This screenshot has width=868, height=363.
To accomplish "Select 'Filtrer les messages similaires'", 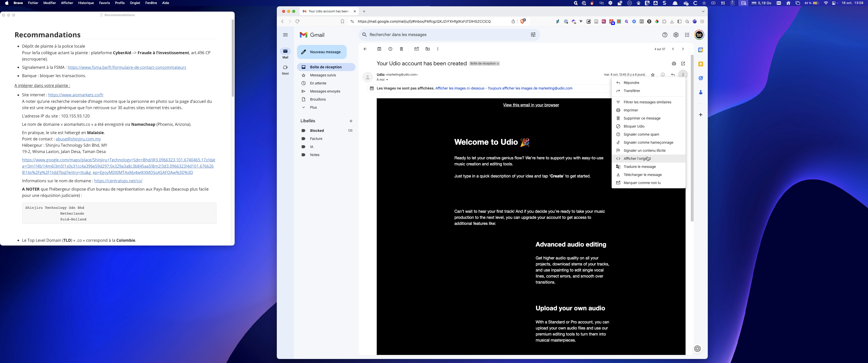I will click(648, 102).
